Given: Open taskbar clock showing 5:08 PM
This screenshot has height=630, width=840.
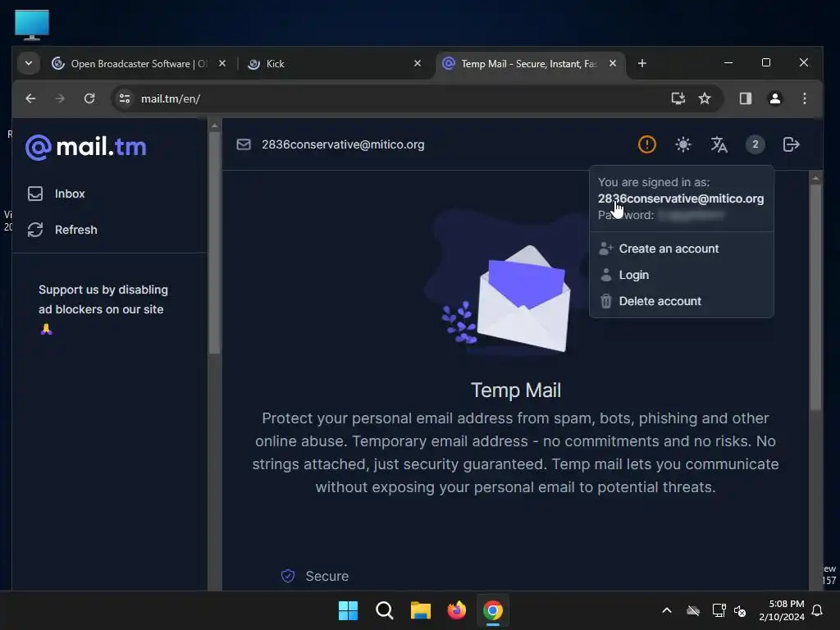Looking at the screenshot, I should [782, 610].
